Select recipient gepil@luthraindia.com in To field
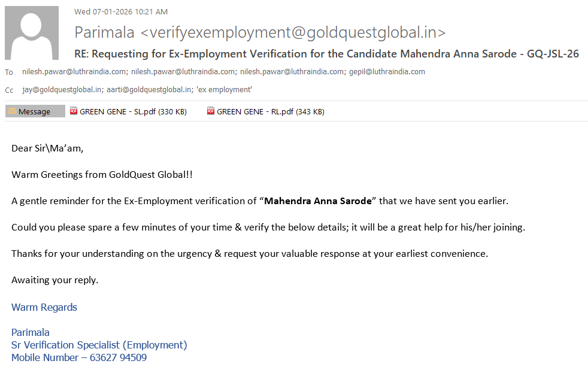This screenshot has width=588, height=376. click(x=387, y=72)
